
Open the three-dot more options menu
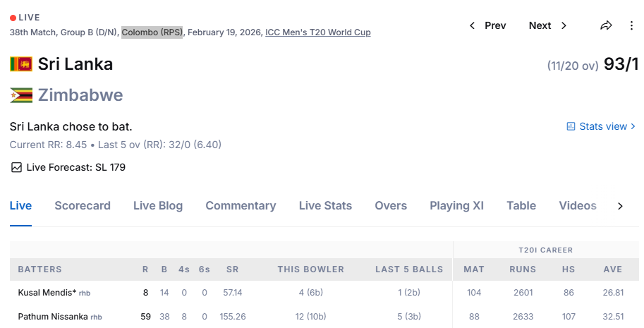point(631,25)
